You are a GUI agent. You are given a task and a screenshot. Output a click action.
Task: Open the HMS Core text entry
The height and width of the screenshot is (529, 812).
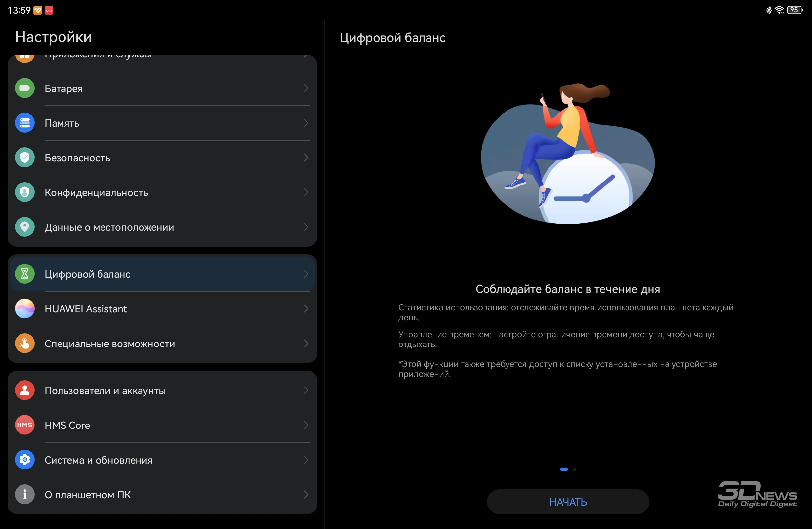[x=67, y=426]
